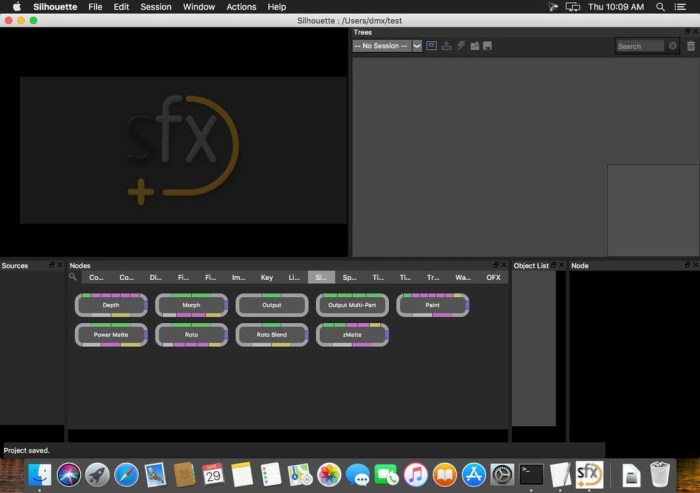Open the Silhouette sfx app in Dock
700x493 pixels.
tap(588, 473)
